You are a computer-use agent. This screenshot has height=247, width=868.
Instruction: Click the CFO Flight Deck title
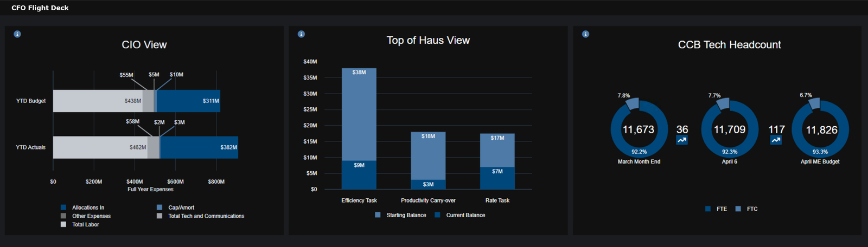(x=40, y=8)
